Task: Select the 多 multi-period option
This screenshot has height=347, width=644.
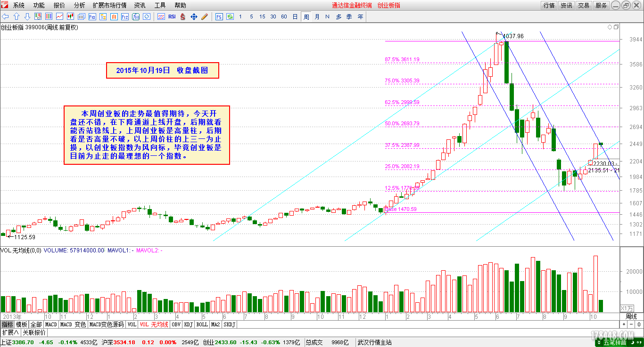Action: point(339,16)
